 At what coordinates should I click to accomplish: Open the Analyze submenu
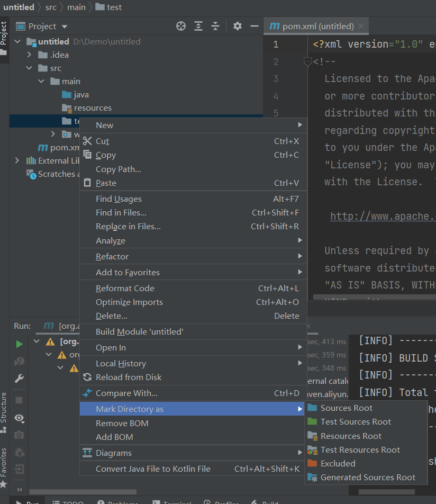coord(193,240)
